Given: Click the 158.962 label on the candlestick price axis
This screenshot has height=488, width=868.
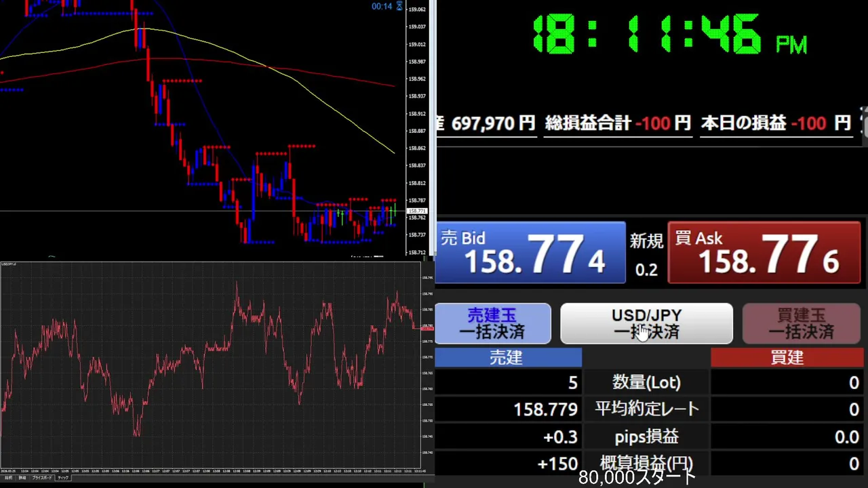Looking at the screenshot, I should click(x=416, y=79).
